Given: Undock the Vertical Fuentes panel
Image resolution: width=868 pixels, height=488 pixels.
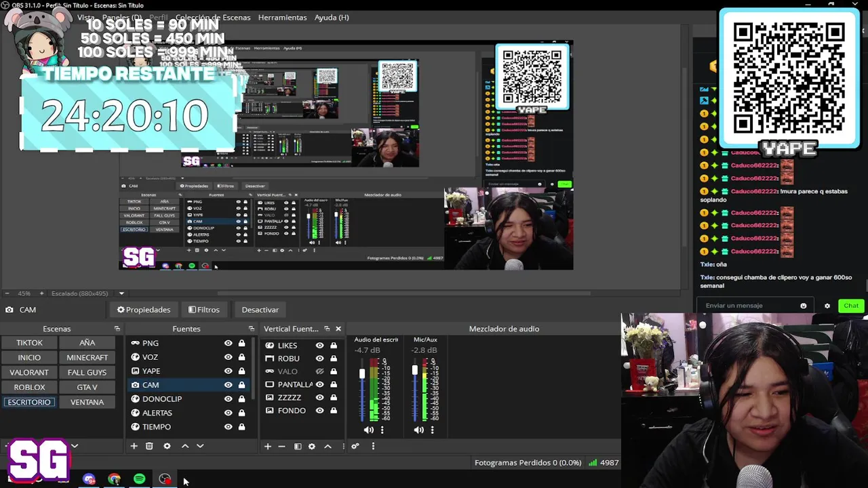Looking at the screenshot, I should click(x=327, y=329).
